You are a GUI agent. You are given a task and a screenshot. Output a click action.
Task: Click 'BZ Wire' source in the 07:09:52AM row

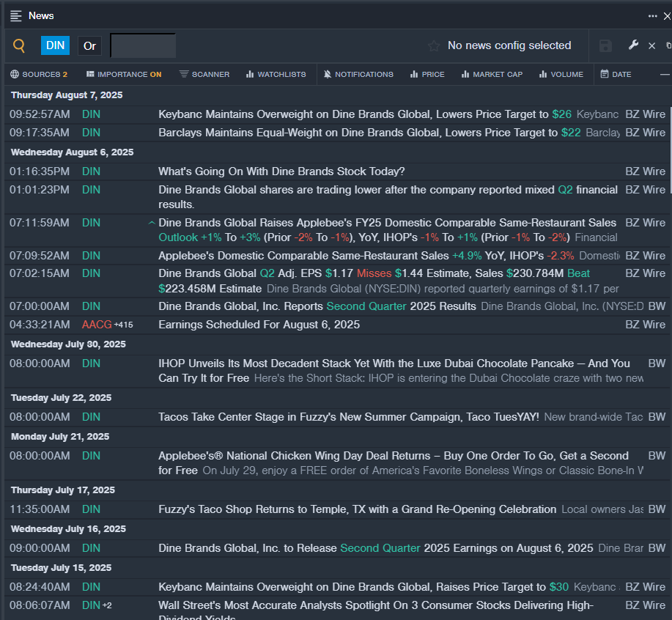(x=646, y=256)
